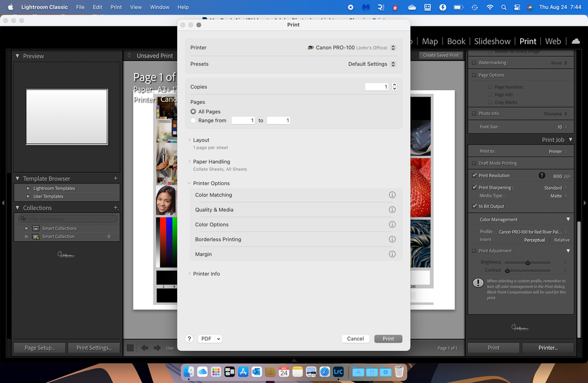Image resolution: width=588 pixels, height=383 pixels.
Task: Uncheck the 16 Bit Output option
Action: click(x=474, y=206)
